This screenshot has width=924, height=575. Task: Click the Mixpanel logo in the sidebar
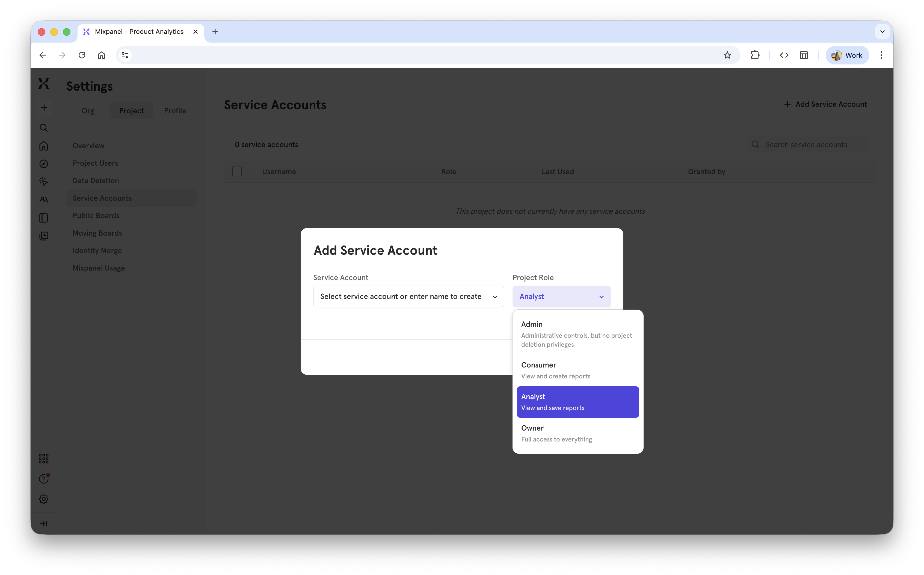pyautogui.click(x=44, y=83)
